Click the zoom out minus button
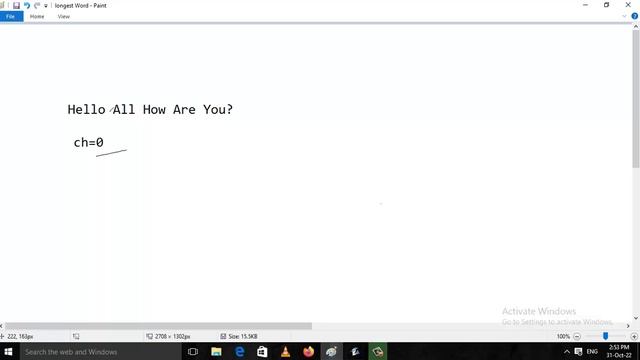This screenshot has width=640, height=360. [577, 336]
